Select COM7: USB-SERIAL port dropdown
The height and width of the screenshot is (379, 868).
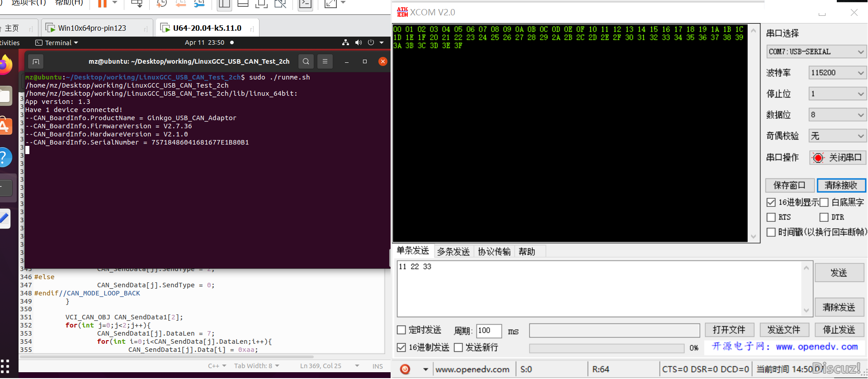[x=816, y=51]
